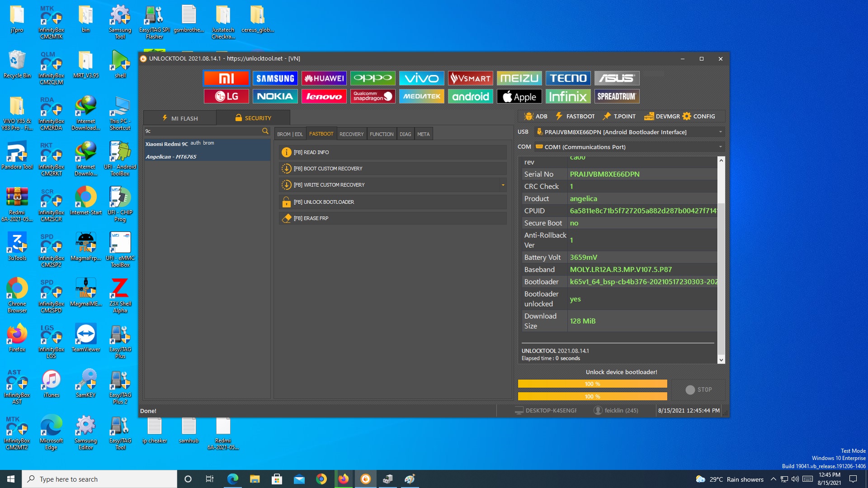868x488 pixels.
Task: Open FASTBOOT tools in toolbar
Action: [575, 116]
